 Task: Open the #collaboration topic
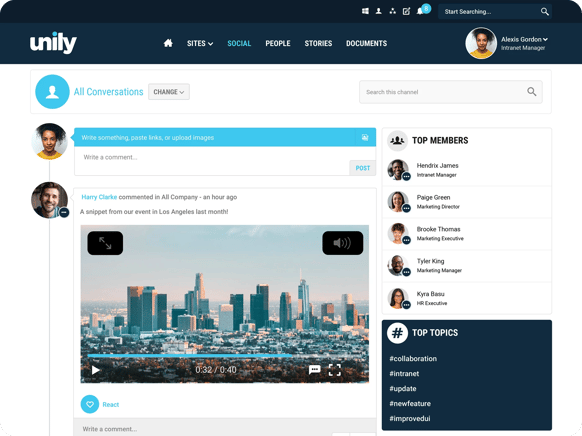413,359
